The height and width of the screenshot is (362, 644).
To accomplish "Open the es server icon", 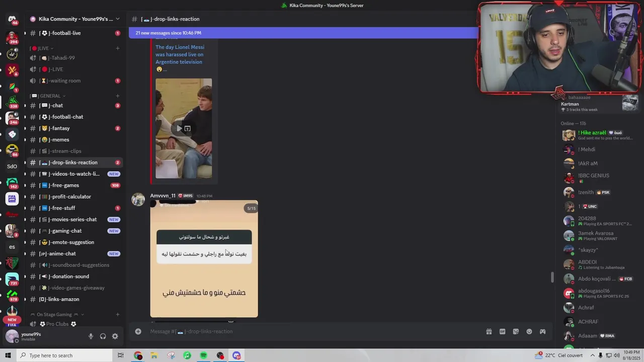I will point(12,247).
